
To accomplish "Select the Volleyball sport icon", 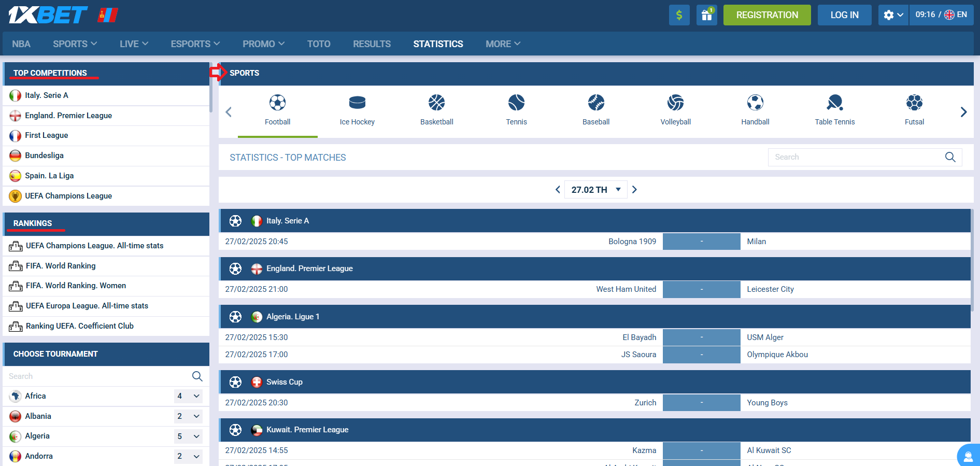I will 676,110.
